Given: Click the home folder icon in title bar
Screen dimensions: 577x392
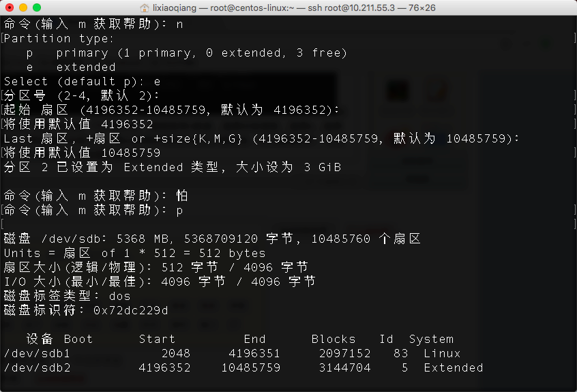Looking at the screenshot, I should (x=144, y=7).
